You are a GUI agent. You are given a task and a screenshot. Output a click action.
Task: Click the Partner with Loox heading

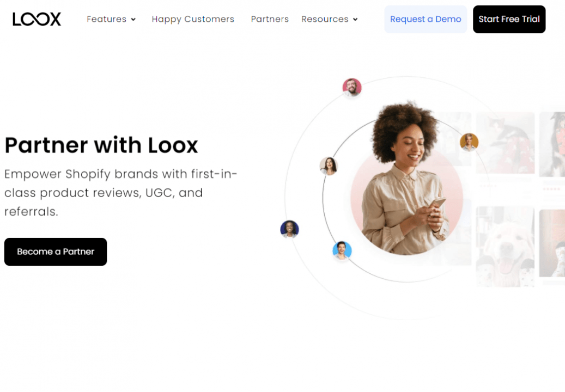(101, 145)
